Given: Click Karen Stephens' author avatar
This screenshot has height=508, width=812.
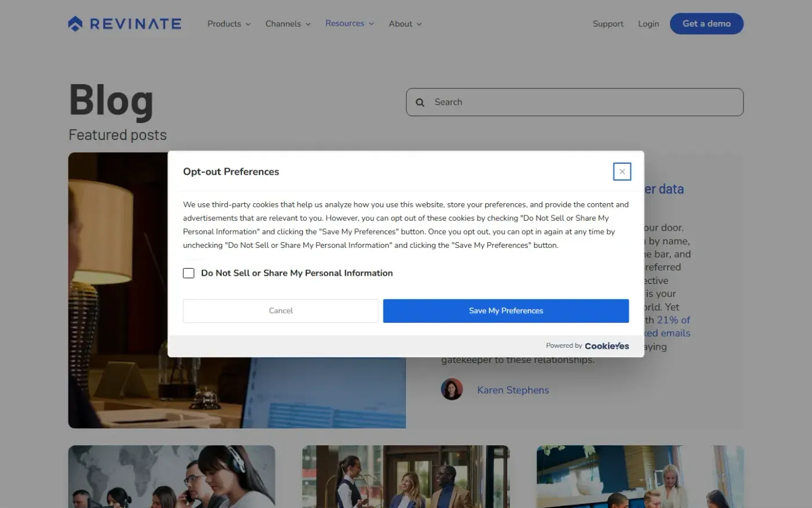Looking at the screenshot, I should [x=452, y=389].
